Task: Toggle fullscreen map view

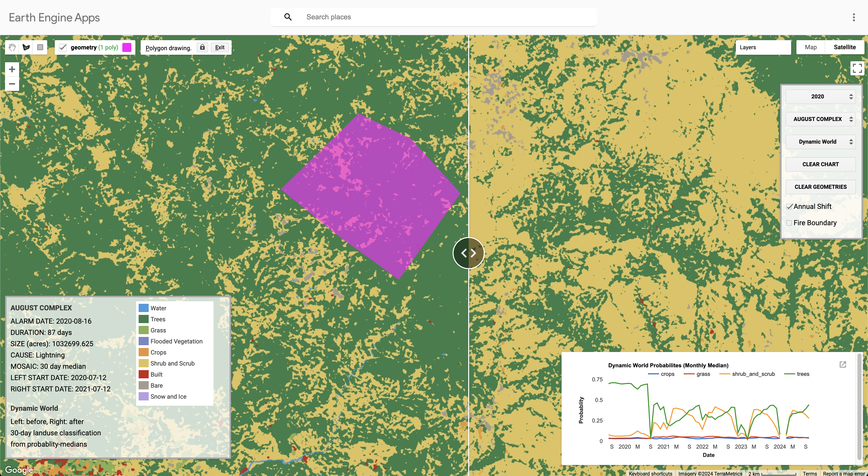Action: pyautogui.click(x=857, y=68)
